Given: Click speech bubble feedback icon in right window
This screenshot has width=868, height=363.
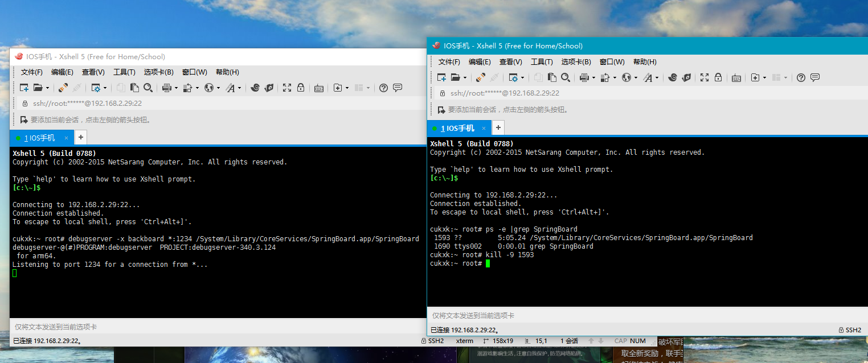Looking at the screenshot, I should pyautogui.click(x=814, y=77).
